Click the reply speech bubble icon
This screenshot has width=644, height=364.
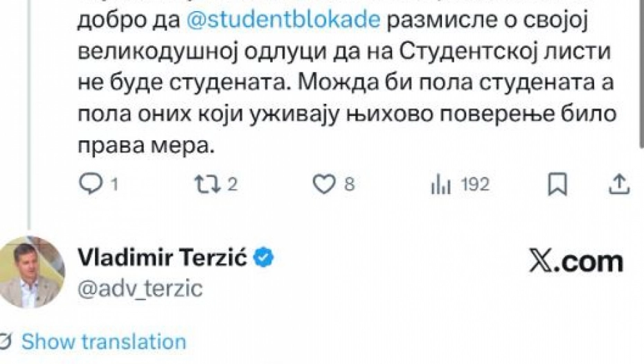[91, 184]
